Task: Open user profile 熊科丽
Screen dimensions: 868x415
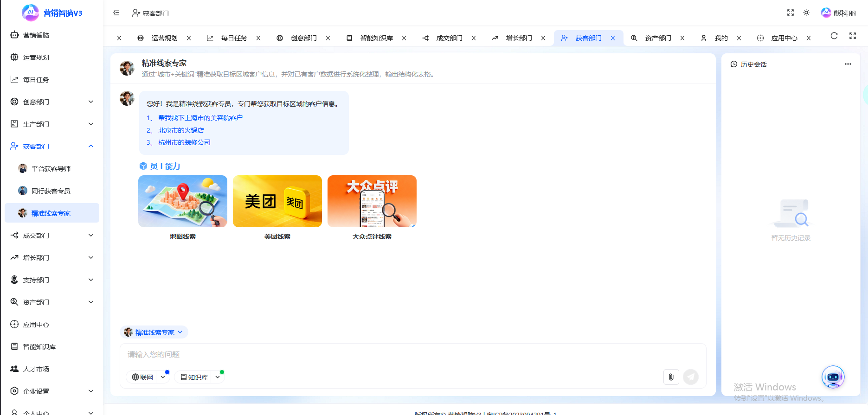Action: [838, 13]
